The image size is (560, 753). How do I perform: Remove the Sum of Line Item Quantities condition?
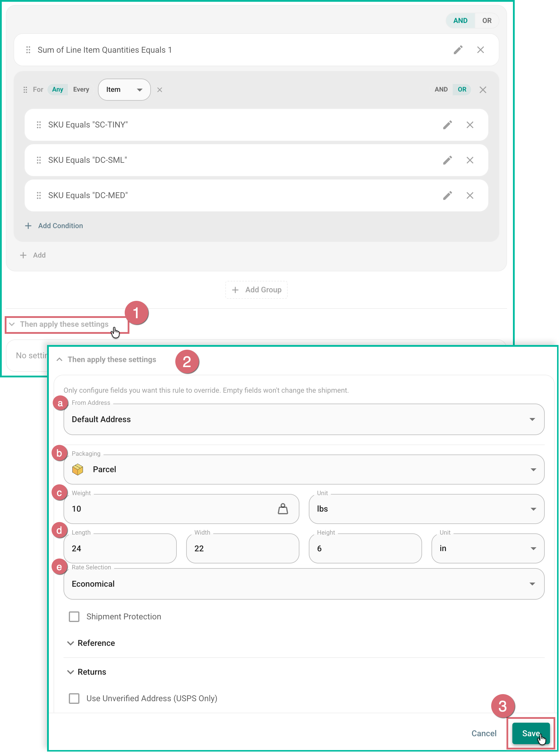point(480,50)
